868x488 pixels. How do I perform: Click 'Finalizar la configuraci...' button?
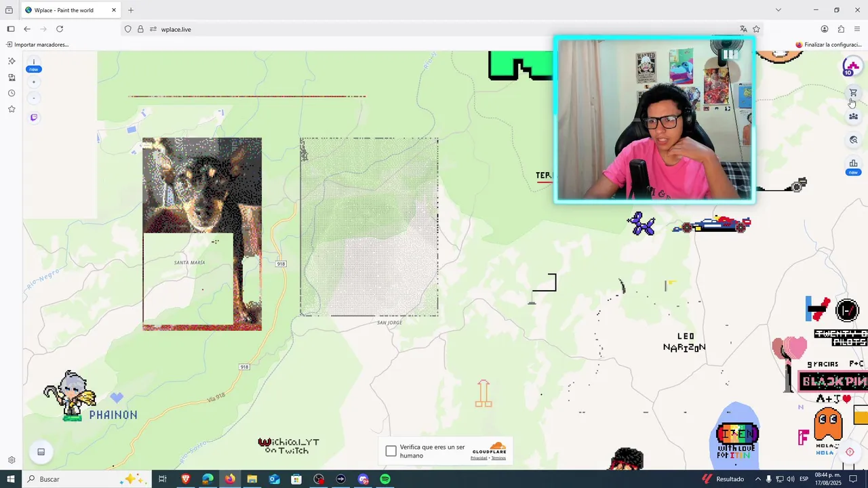click(x=828, y=45)
